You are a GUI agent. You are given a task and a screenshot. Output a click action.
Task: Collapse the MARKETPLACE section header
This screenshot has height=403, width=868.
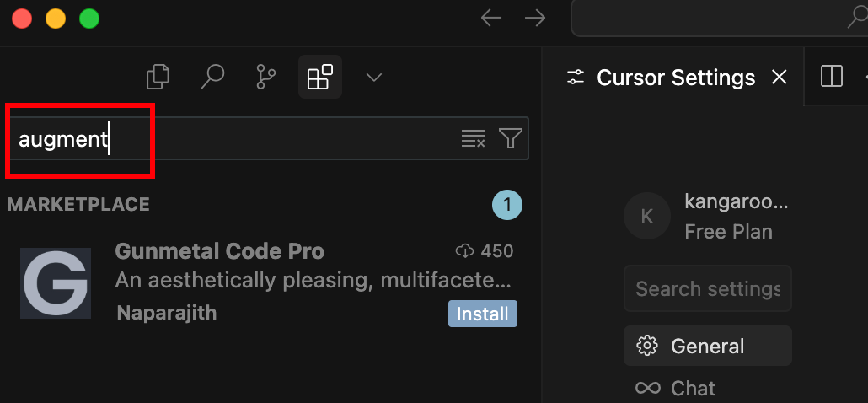(78, 204)
